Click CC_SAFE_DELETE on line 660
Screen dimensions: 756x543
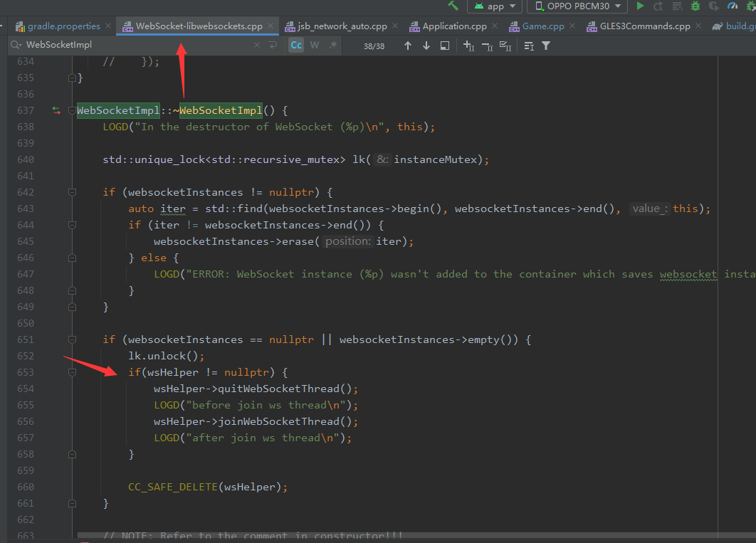[x=172, y=487]
